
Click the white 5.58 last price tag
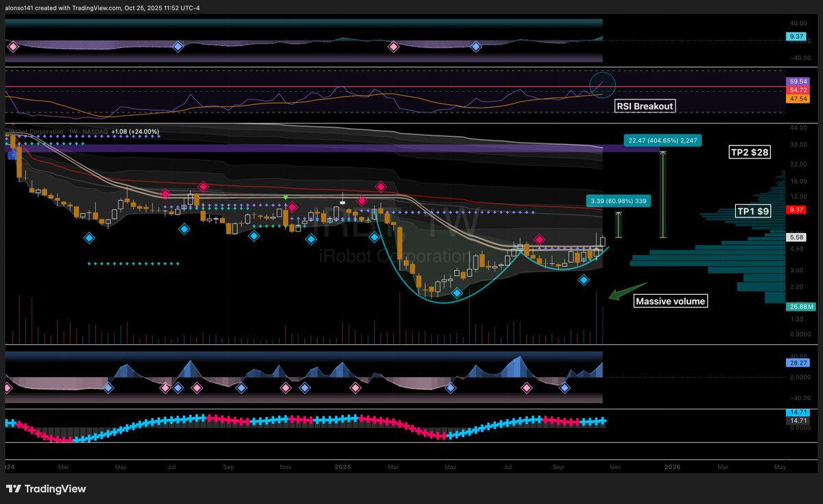pyautogui.click(x=796, y=237)
